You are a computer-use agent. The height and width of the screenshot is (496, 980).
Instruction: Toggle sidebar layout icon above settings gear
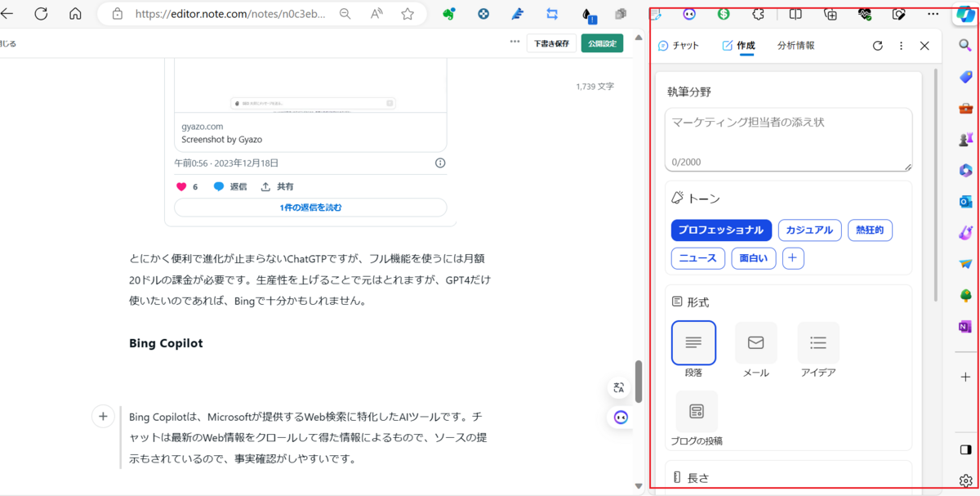[x=965, y=449]
